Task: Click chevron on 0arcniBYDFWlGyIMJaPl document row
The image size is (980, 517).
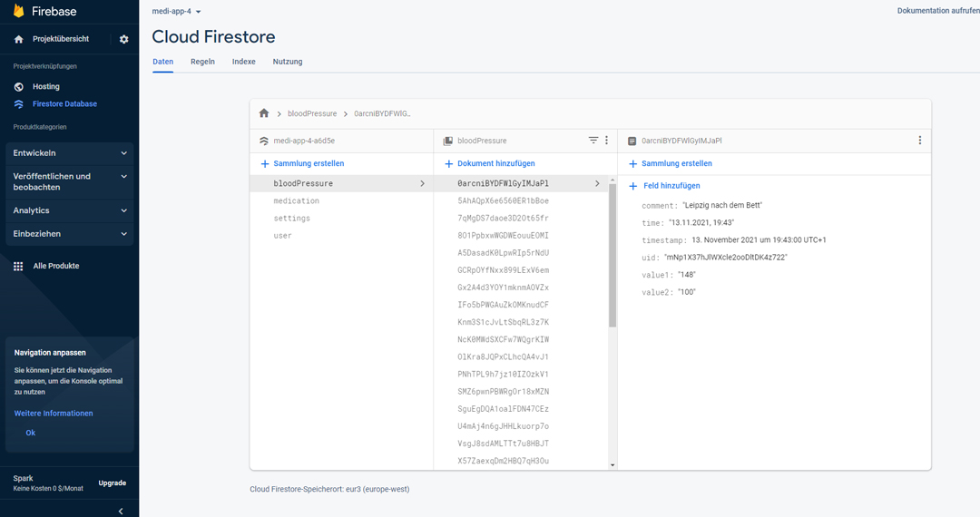Action: [x=597, y=183]
